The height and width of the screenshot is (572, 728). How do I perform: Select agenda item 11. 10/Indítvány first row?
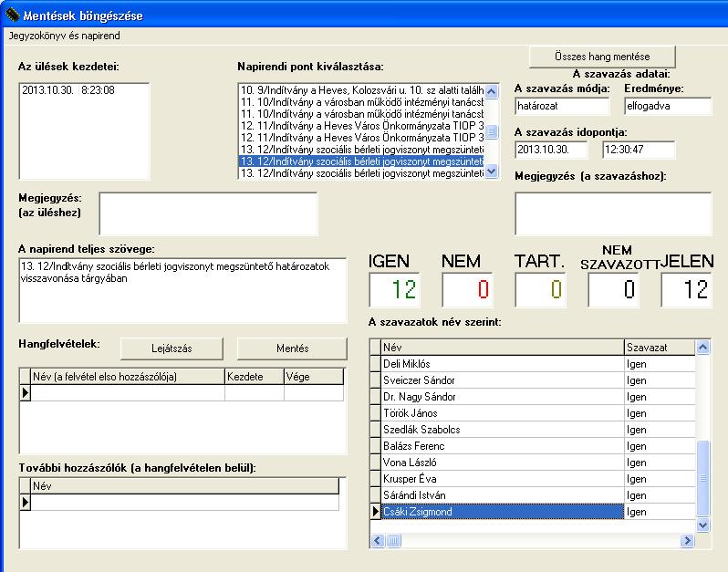pyautogui.click(x=362, y=102)
